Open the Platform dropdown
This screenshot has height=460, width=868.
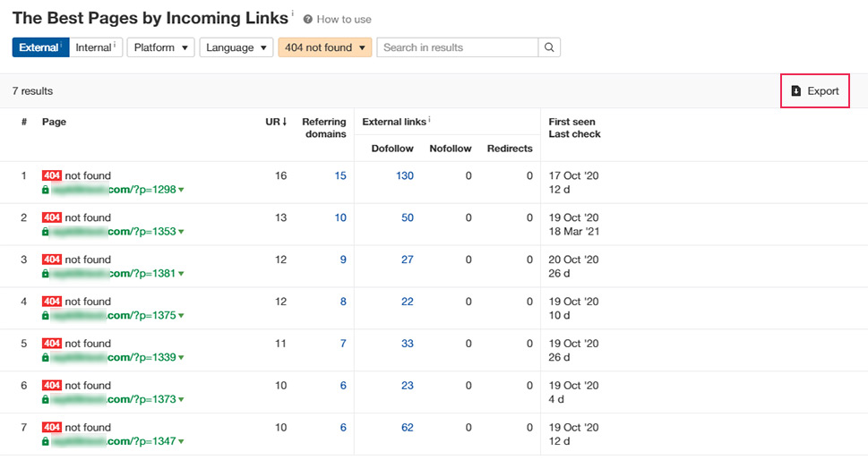click(x=160, y=47)
